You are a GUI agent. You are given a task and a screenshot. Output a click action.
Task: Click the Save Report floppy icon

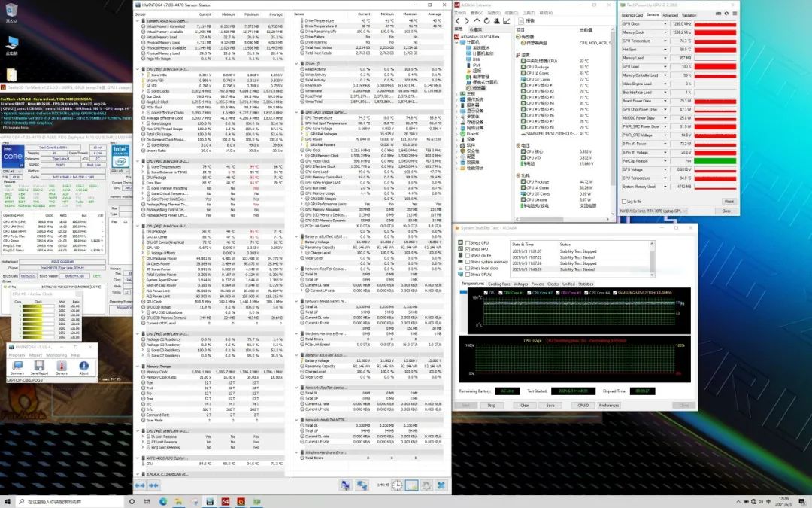tap(38, 365)
